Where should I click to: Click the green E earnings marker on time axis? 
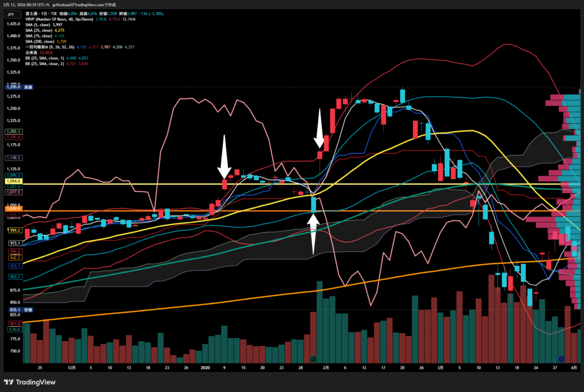[313, 359]
